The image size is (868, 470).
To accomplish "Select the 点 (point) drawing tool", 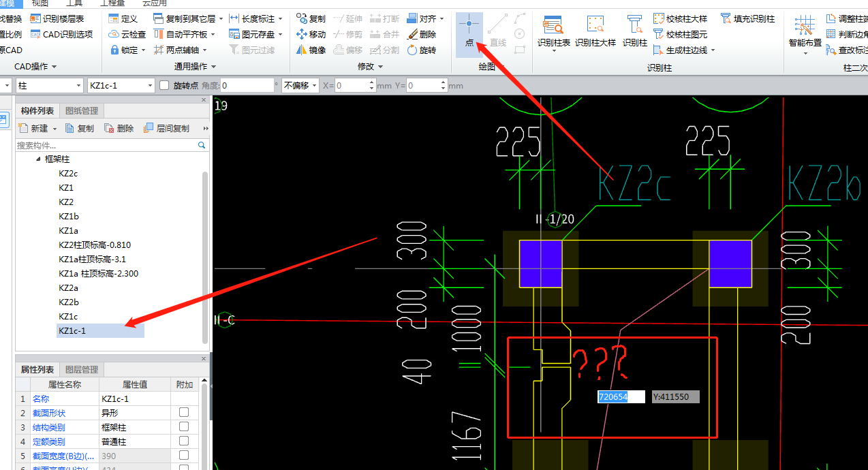I will coord(469,33).
